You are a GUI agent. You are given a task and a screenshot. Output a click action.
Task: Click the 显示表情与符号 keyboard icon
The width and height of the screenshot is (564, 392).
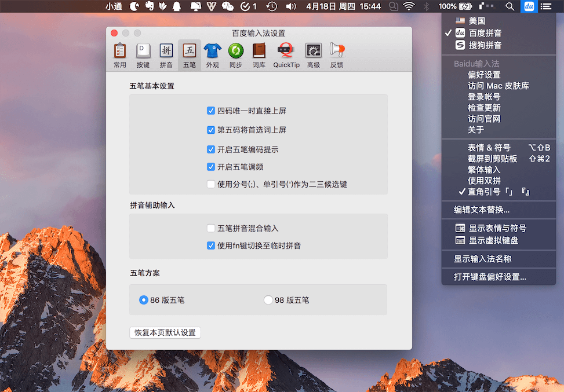point(460,228)
